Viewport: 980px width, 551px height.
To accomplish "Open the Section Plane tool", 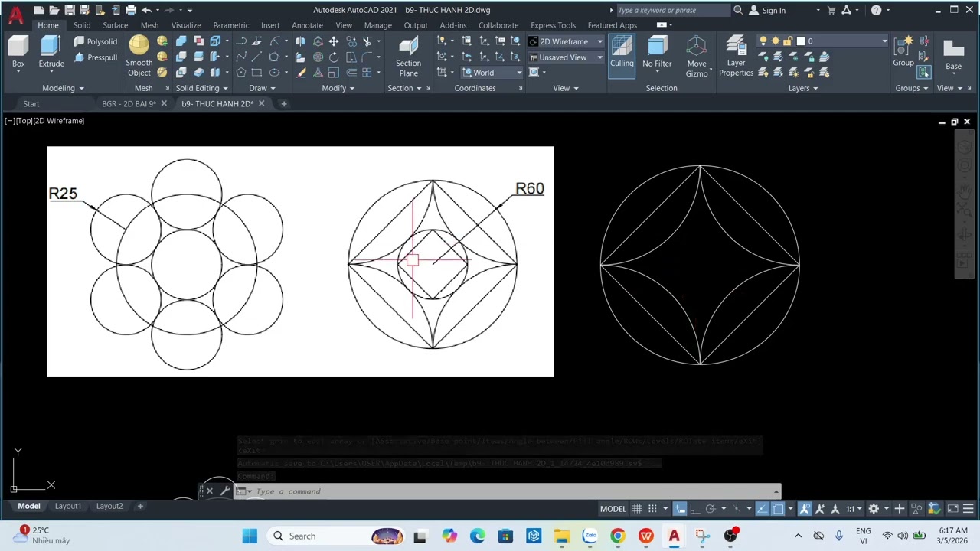I will pos(408,57).
